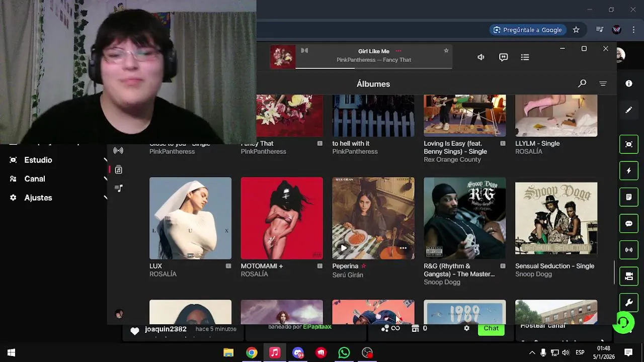Select the albums library icon in music sidebar
This screenshot has width=644, height=362.
coord(118,170)
